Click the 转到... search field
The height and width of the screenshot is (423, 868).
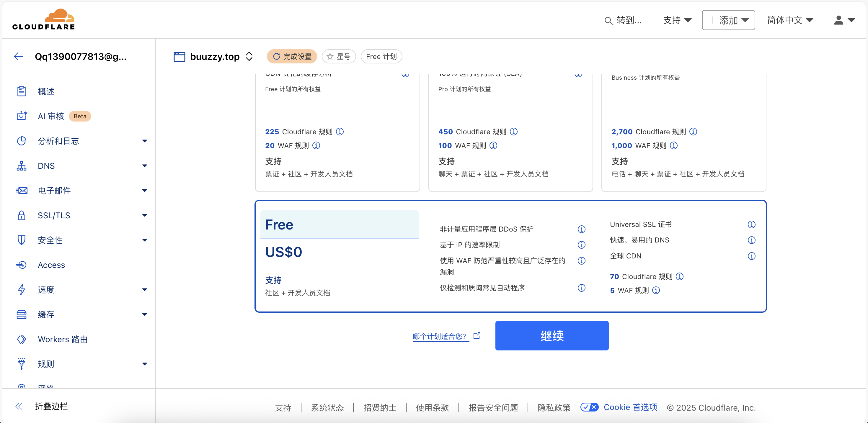[x=623, y=20]
